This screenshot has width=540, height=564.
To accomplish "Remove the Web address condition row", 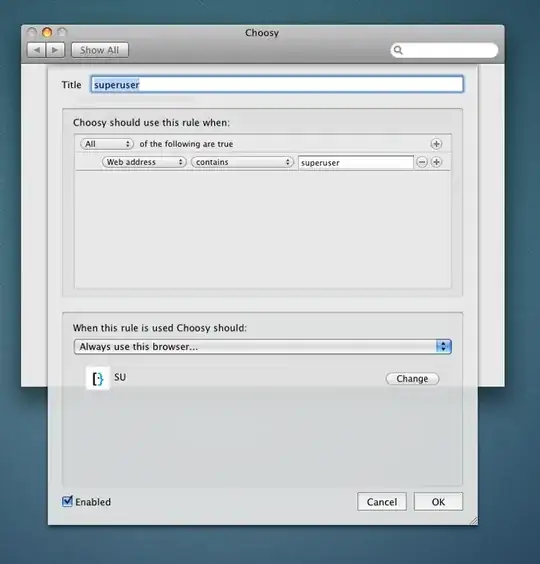I will pos(422,162).
